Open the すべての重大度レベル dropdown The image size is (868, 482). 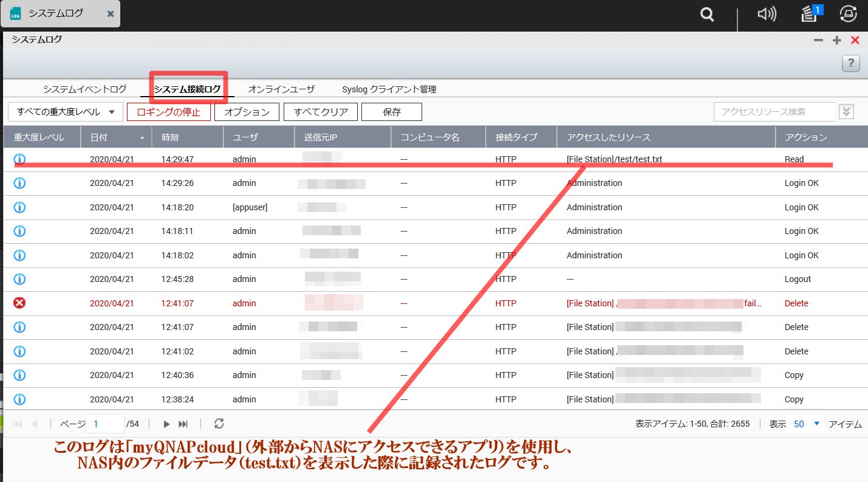(66, 112)
